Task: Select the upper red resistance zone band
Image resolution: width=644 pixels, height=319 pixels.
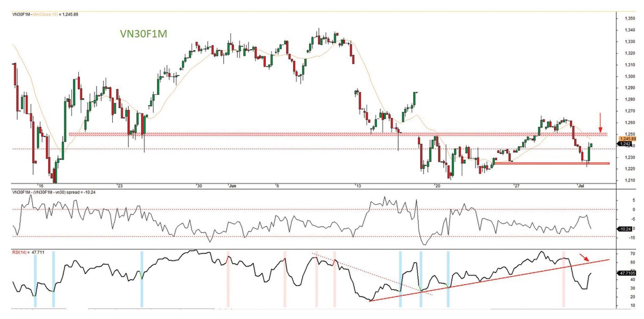Action: click(322, 134)
